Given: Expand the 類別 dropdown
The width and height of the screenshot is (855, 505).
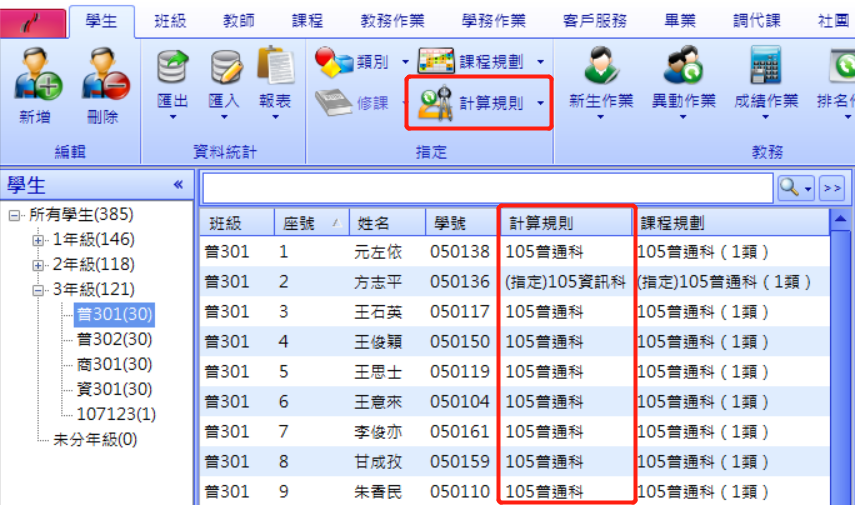Looking at the screenshot, I should click(405, 62).
